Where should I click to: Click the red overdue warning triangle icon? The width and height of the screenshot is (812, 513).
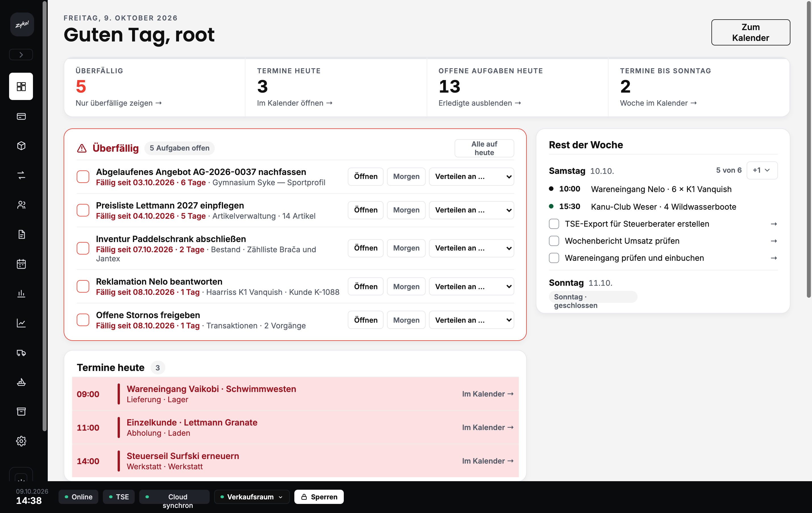[x=82, y=148]
